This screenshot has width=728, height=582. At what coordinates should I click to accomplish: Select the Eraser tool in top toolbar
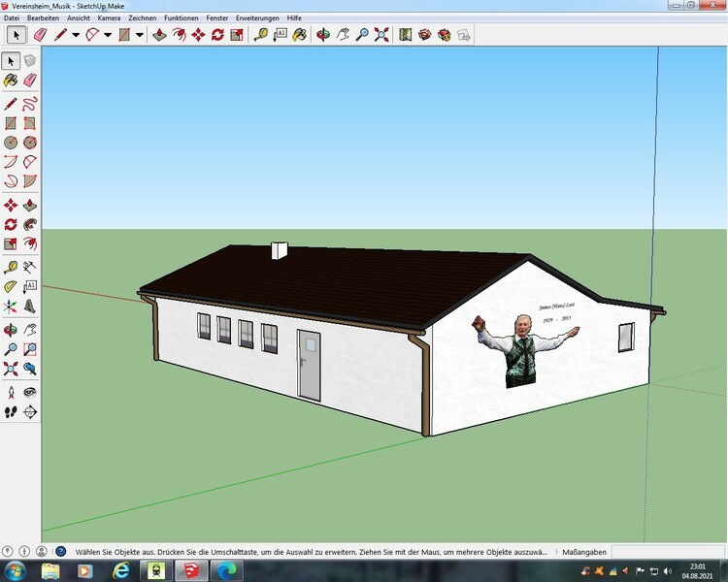[x=41, y=35]
